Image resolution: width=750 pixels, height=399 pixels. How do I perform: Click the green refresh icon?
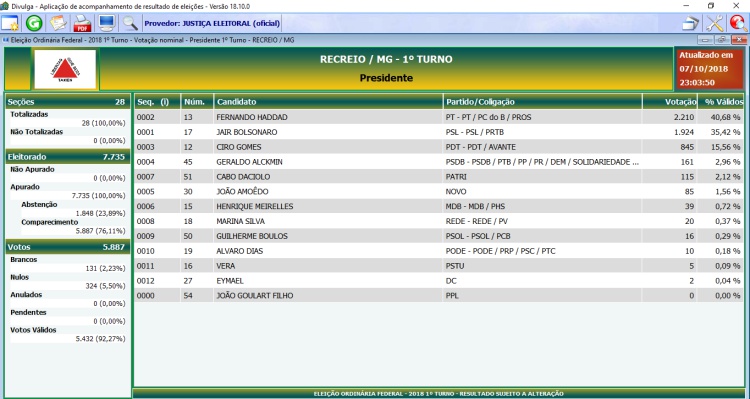(34, 23)
